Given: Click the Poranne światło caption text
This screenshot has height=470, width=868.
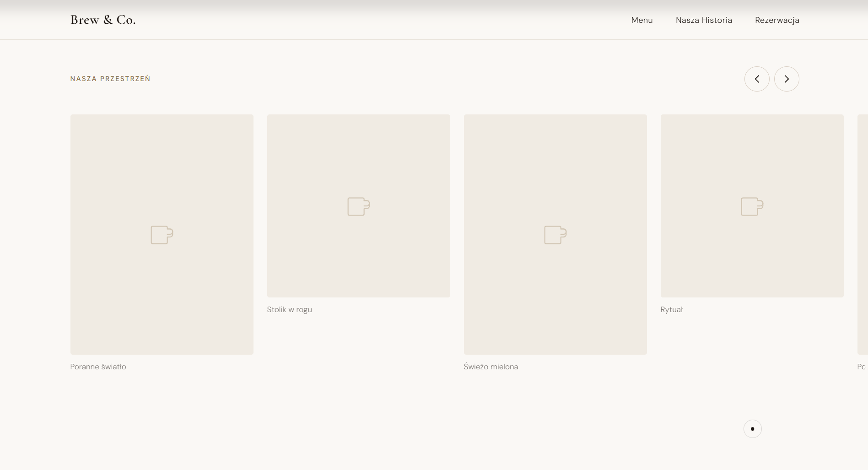Looking at the screenshot, I should pos(98,367).
